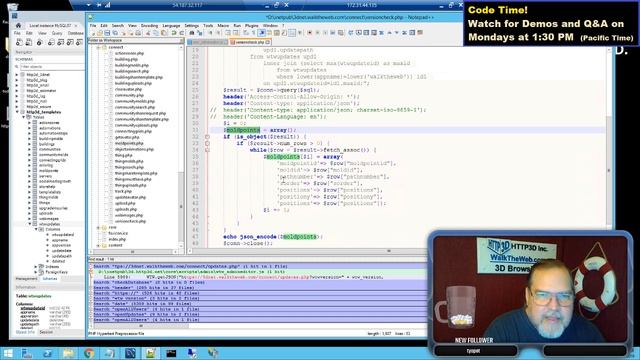
Task: Click the Zoom In icon in Notepad++ toolbar
Action: tap(210, 33)
